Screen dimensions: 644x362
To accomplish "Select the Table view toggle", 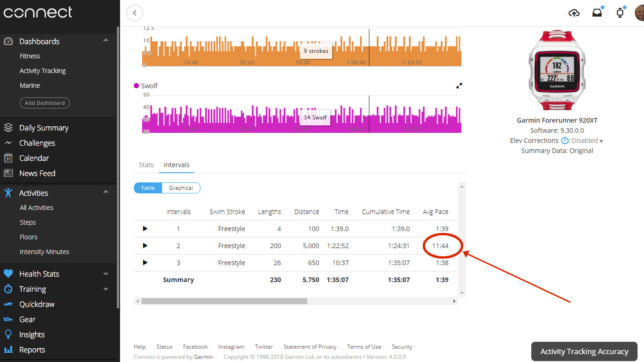I will click(x=148, y=188).
